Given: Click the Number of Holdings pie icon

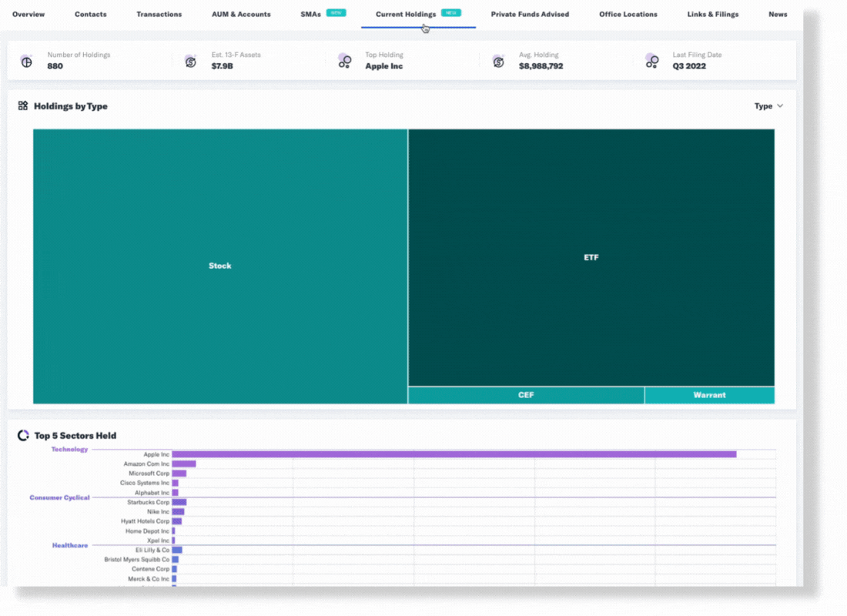Looking at the screenshot, I should click(x=26, y=62).
